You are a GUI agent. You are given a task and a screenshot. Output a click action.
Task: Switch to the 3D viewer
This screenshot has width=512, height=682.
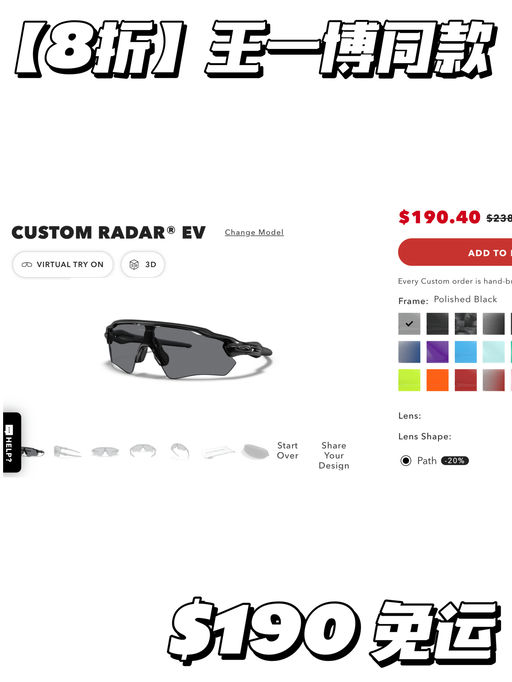pos(143,264)
